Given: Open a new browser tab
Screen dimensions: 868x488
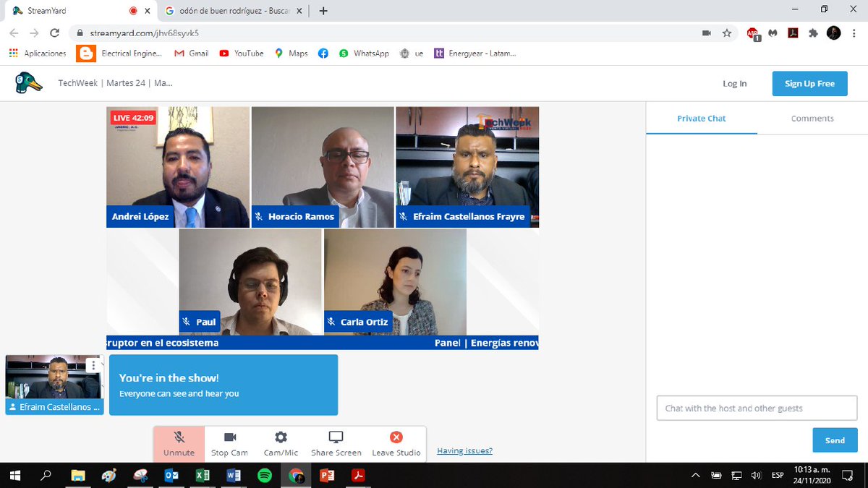Looking at the screenshot, I should pos(323,11).
